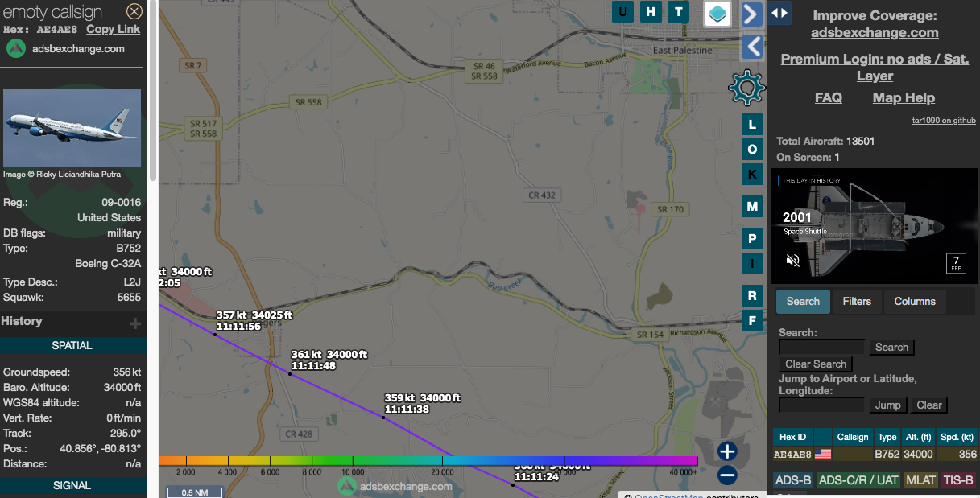Click the left-pointing arrow map button
980x498 pixels.
click(x=751, y=47)
